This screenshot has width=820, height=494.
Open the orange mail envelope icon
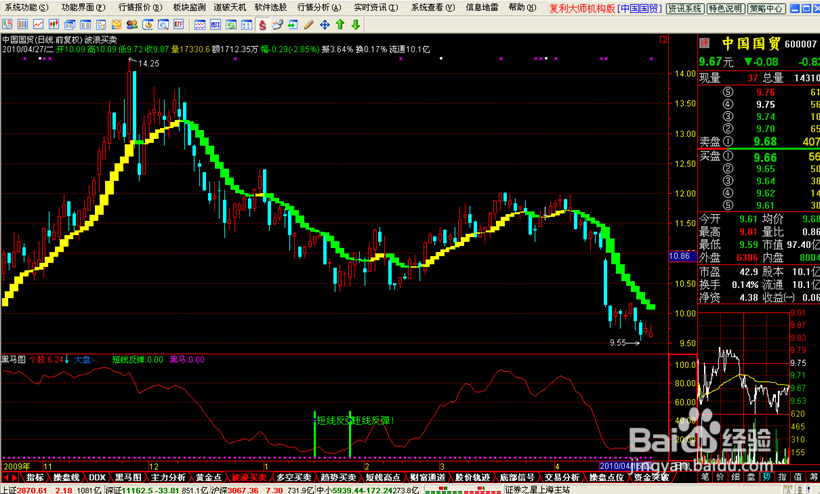pyautogui.click(x=117, y=25)
